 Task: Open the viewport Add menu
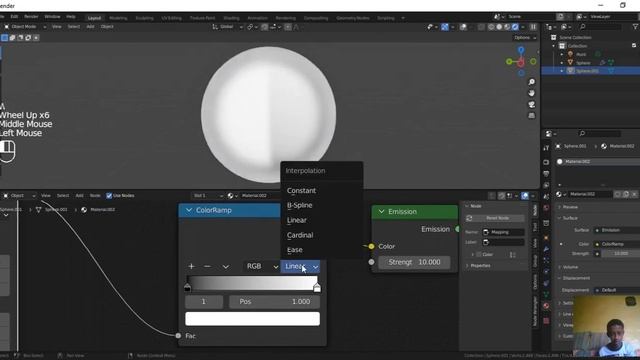[x=90, y=27]
